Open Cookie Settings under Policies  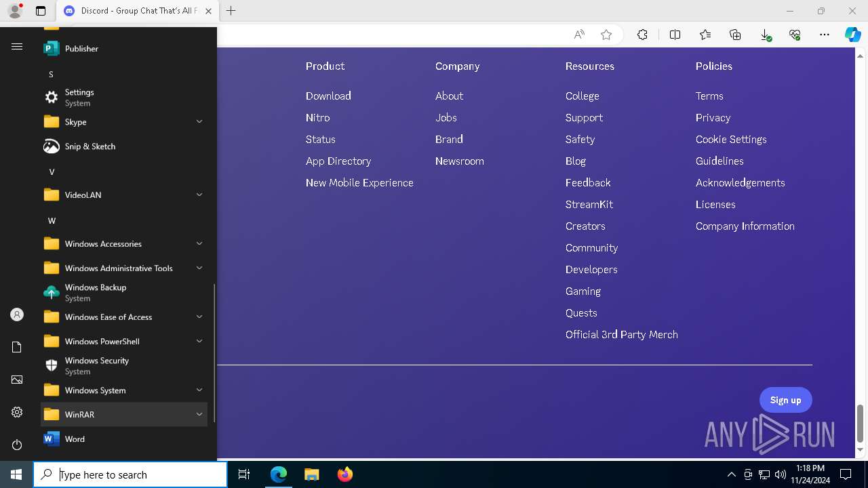tap(731, 140)
